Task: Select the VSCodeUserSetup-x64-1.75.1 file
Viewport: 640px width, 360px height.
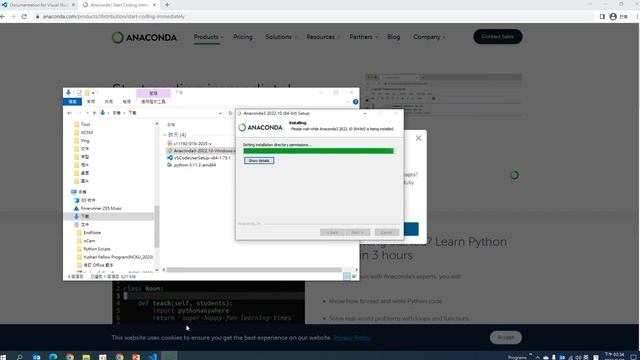Action: coord(199,158)
